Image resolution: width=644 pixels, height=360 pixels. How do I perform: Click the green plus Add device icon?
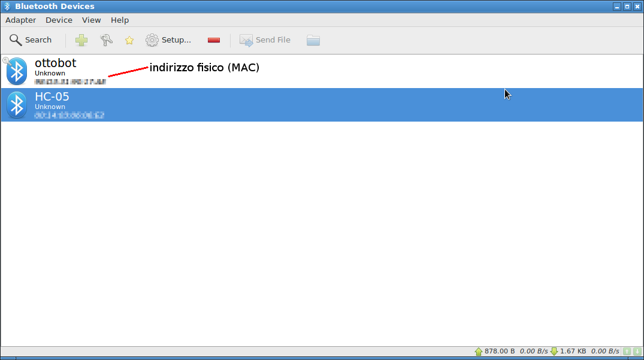point(81,40)
